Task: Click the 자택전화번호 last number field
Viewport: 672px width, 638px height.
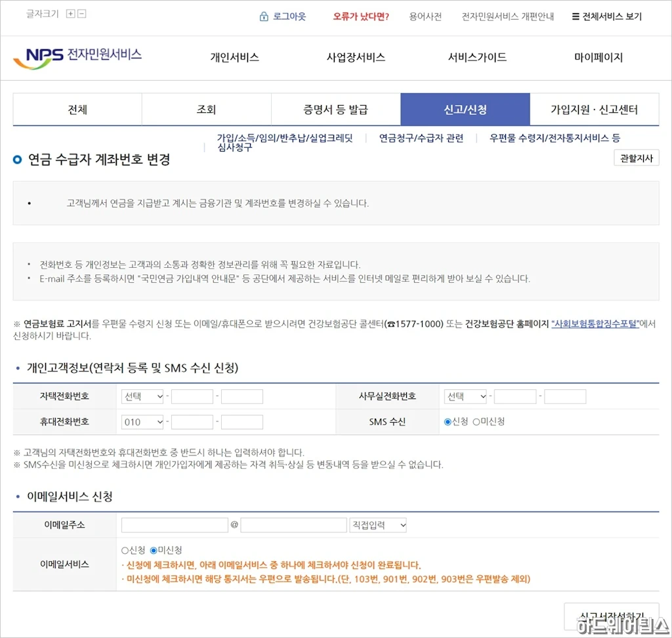Action: coord(242,396)
